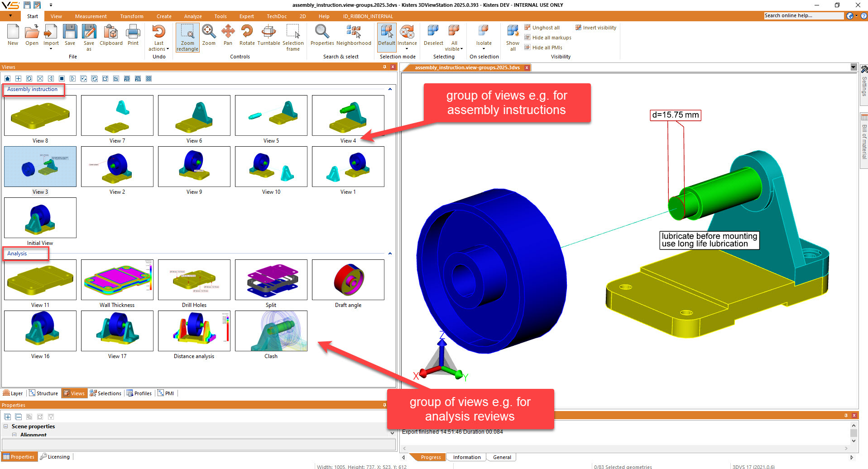
Task: Click the Import icon
Action: (51, 35)
